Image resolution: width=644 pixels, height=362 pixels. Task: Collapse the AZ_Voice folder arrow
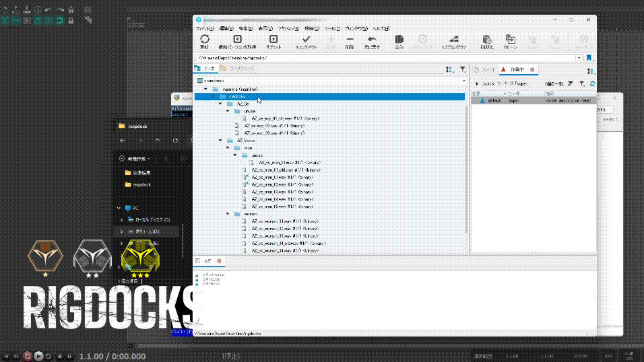pyautogui.click(x=220, y=141)
